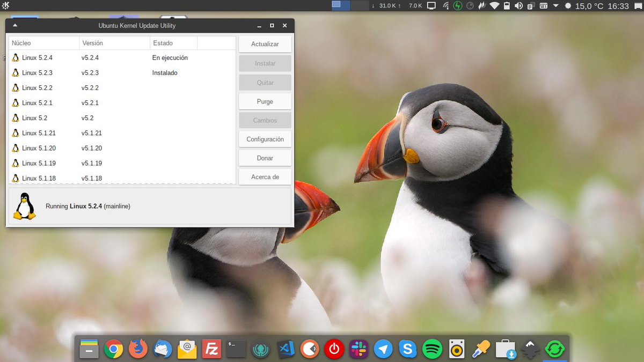Select the Linux 5.2.2 kernel row
644x362 pixels.
click(x=122, y=87)
